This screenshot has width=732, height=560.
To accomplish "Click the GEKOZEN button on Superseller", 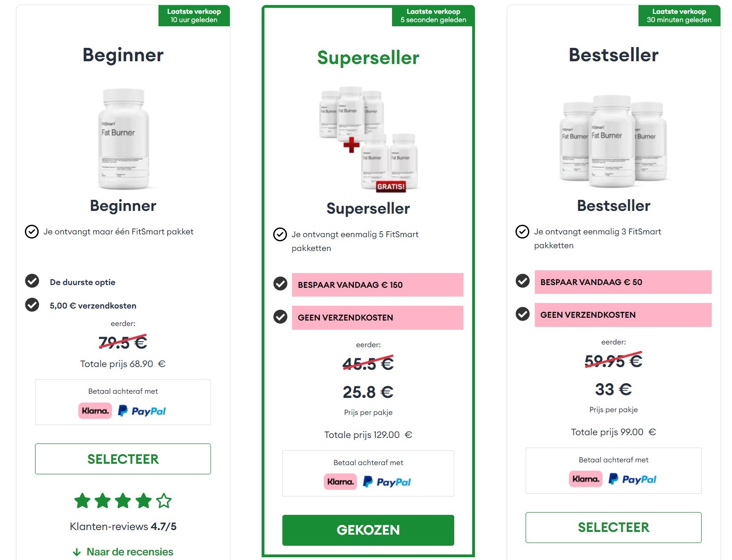I will point(368,530).
